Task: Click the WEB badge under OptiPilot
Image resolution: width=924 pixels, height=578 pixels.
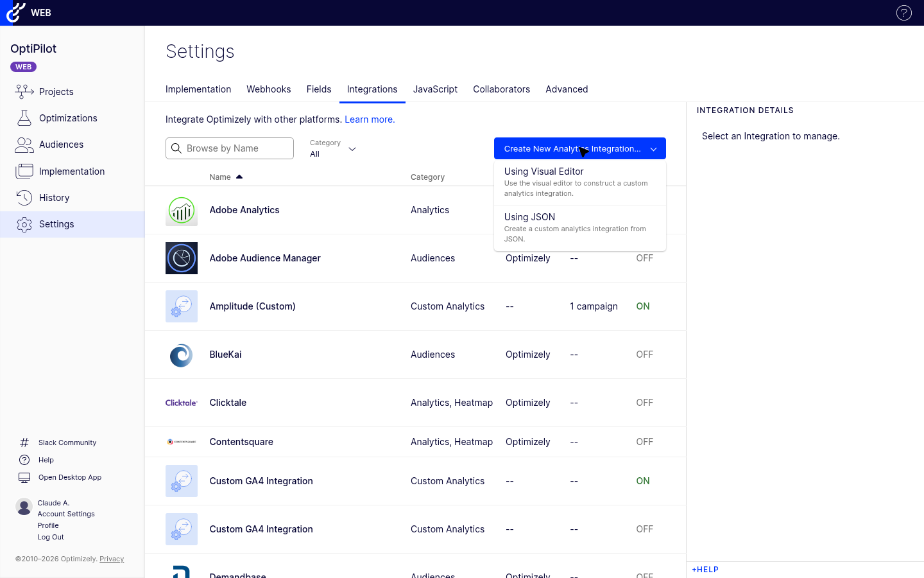Action: 24,67
